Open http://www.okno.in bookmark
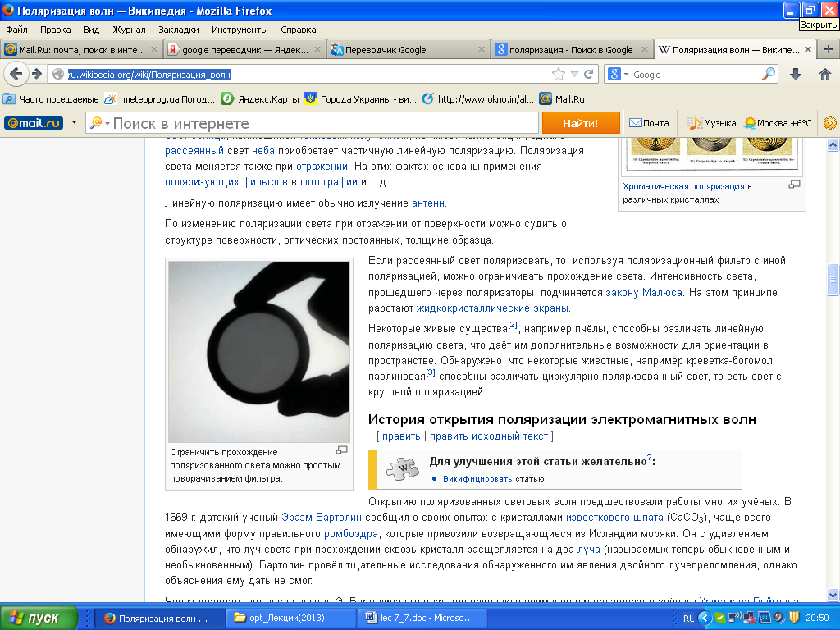 point(478,99)
